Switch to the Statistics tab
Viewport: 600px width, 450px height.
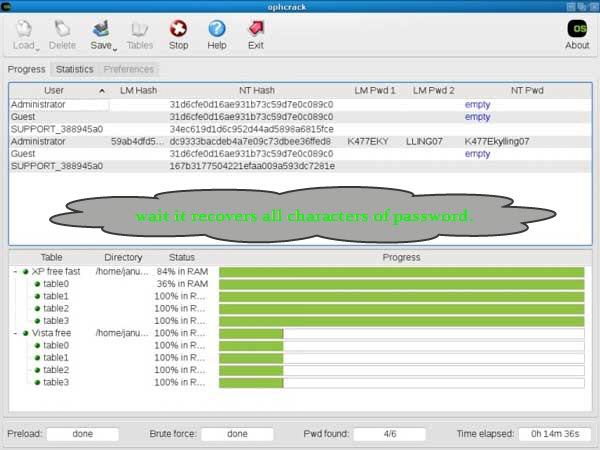(x=75, y=69)
